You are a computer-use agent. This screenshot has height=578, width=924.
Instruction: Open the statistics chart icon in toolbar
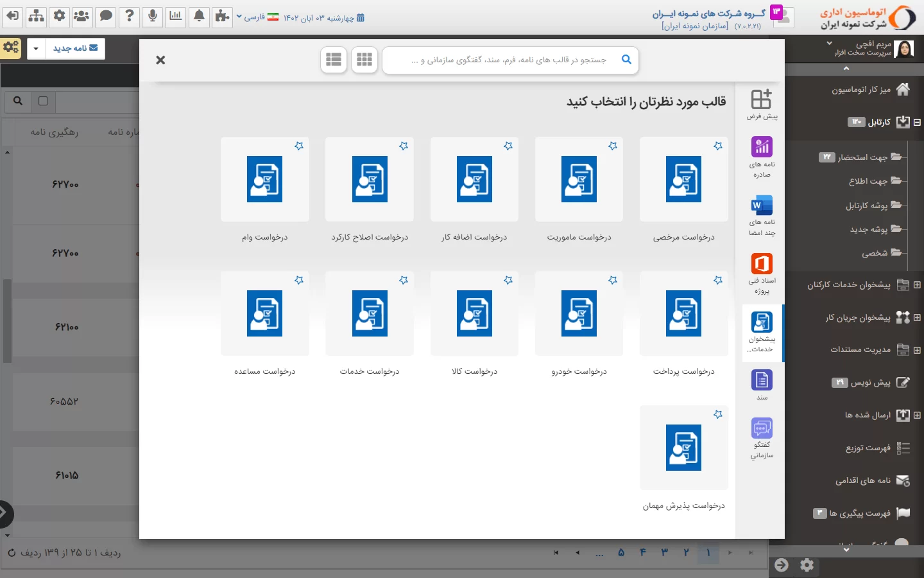pos(175,17)
